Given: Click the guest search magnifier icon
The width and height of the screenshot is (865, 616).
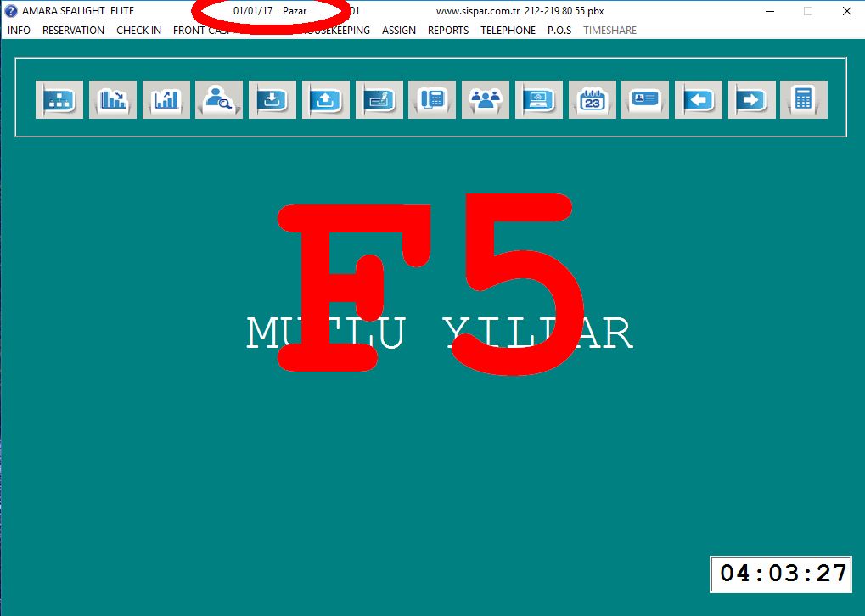Looking at the screenshot, I should point(219,99).
